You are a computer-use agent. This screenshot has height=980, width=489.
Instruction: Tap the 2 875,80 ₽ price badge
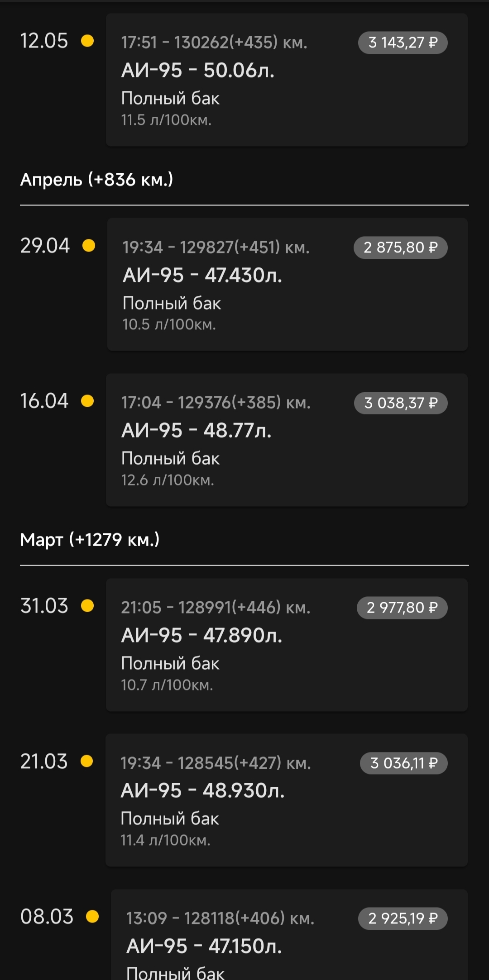tap(400, 247)
